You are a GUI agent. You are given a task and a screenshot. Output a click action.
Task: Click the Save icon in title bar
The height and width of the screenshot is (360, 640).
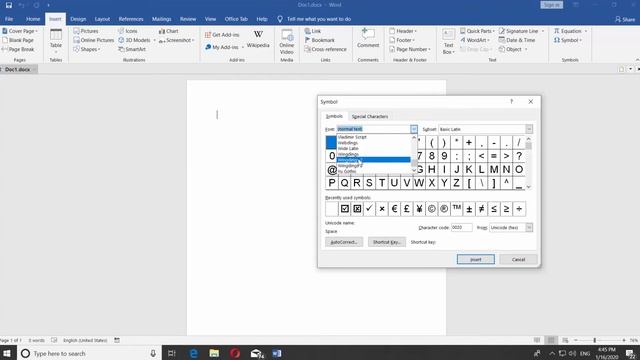[x=9, y=5]
